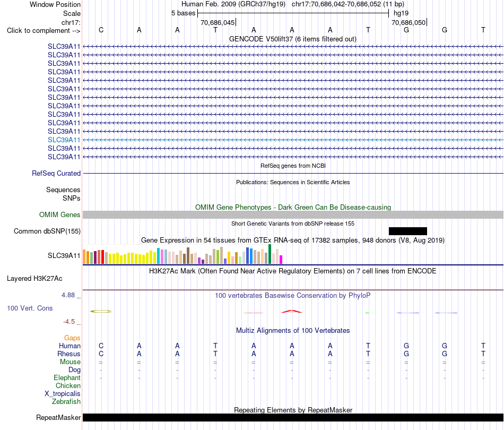This screenshot has height=430, width=504.
Task: Click the magenta bar ending the GTEx chart
Action: [281, 260]
